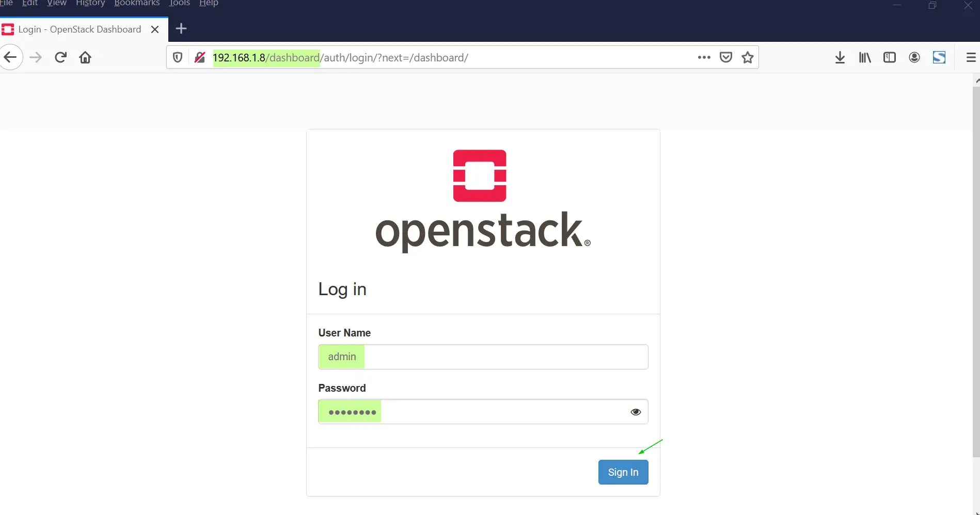Viewport: 980px width, 515px height.
Task: Open Firefox account menu
Action: pos(914,57)
